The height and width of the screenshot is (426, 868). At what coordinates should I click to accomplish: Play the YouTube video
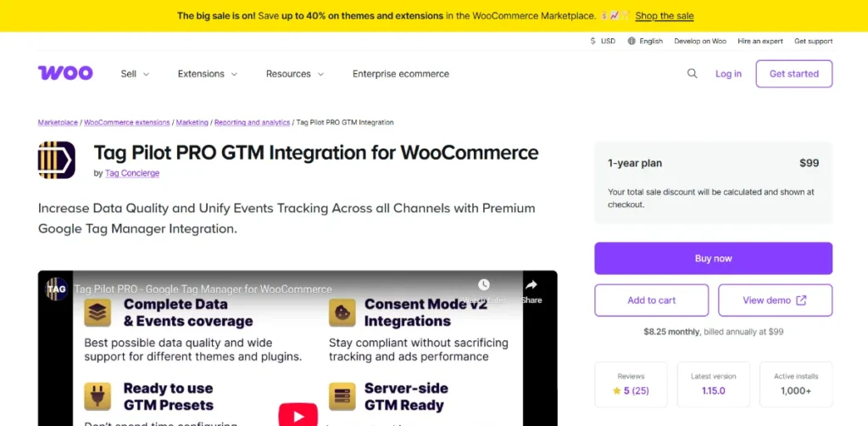[298, 415]
